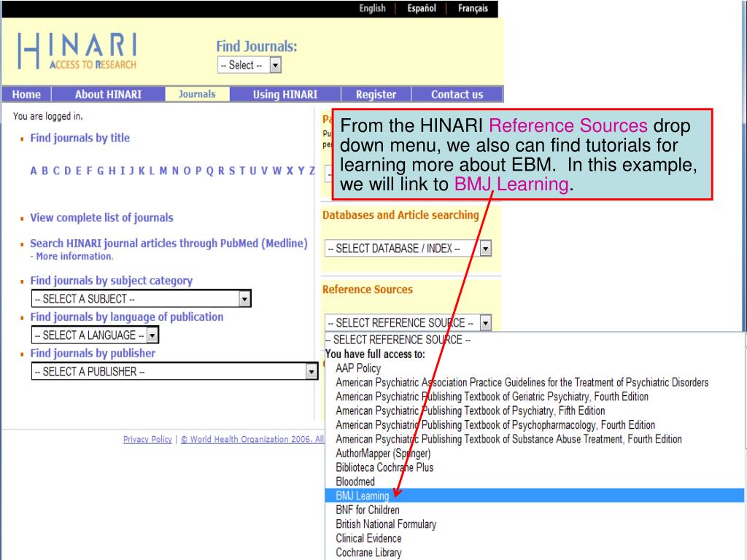Browse journals starting with letter D

(68, 171)
